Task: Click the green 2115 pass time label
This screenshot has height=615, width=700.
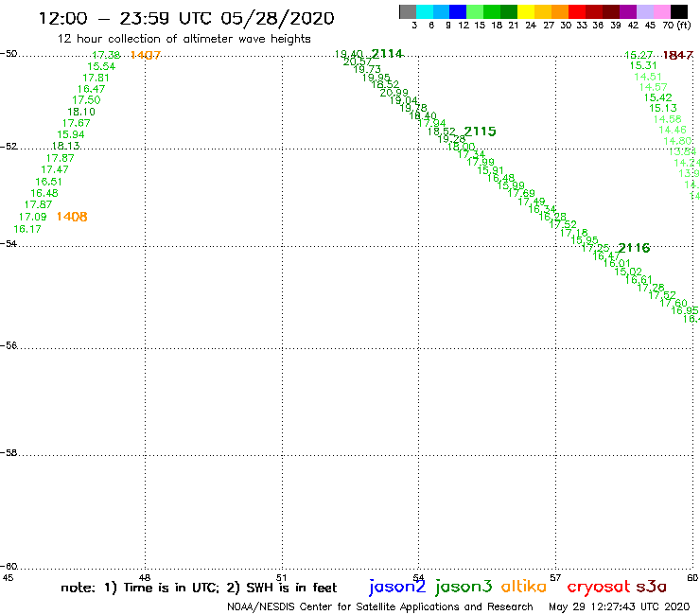Action: [x=480, y=132]
